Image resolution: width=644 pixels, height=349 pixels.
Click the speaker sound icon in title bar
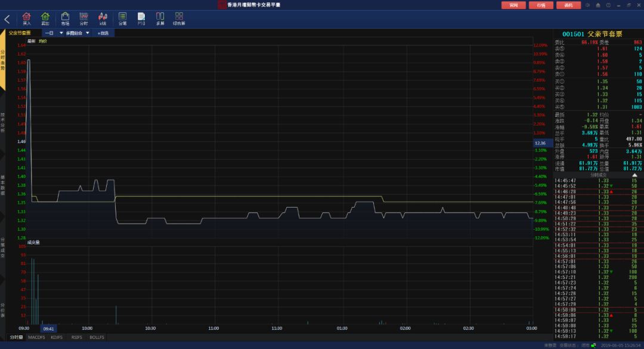coord(588,5)
